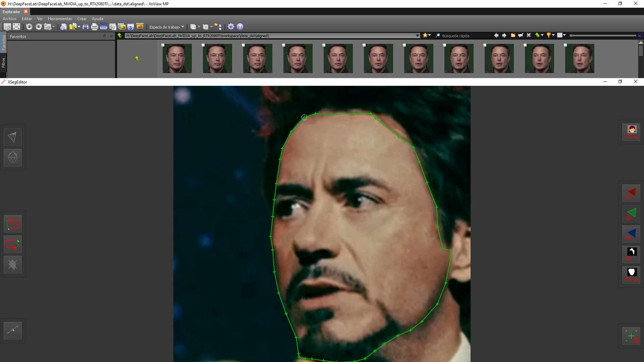
Task: Open the filter funnel dropdown
Action: tap(550, 35)
